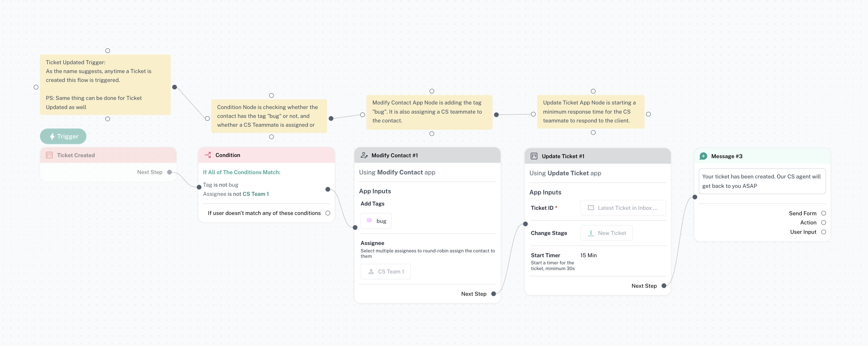Image resolution: width=868 pixels, height=346 pixels.
Task: Click the Trigger lightning bolt icon
Action: (52, 136)
